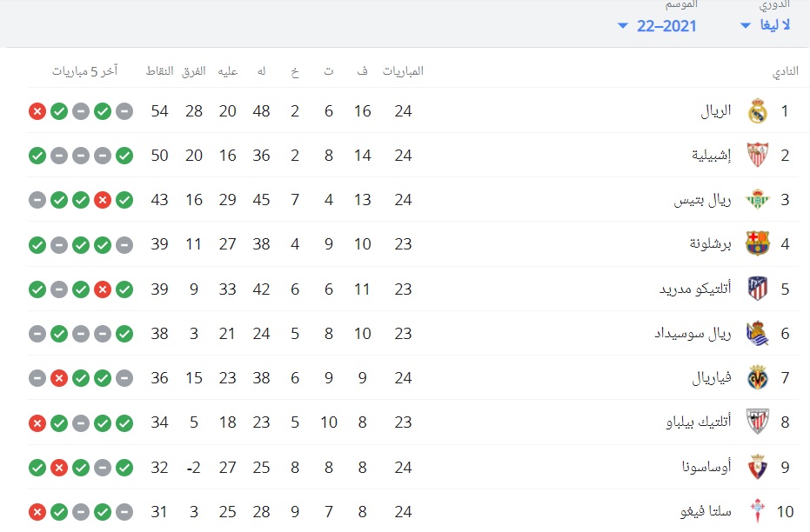Image resolution: width=810 pixels, height=532 pixels.
Task: Open the لا ليغا league dropdown
Action: pos(765,24)
